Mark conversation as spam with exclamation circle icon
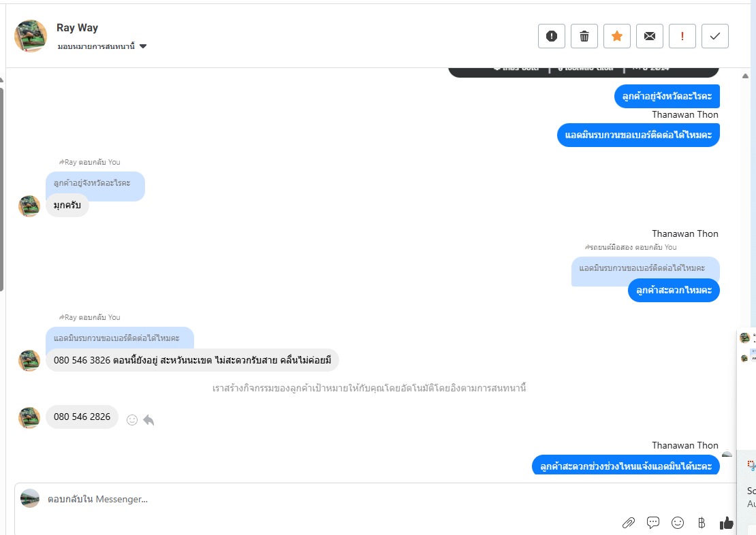The height and width of the screenshot is (535, 756). (552, 36)
